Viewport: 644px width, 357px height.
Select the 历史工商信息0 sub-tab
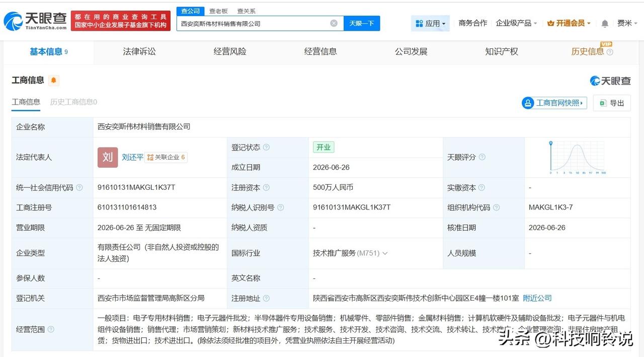coord(73,102)
